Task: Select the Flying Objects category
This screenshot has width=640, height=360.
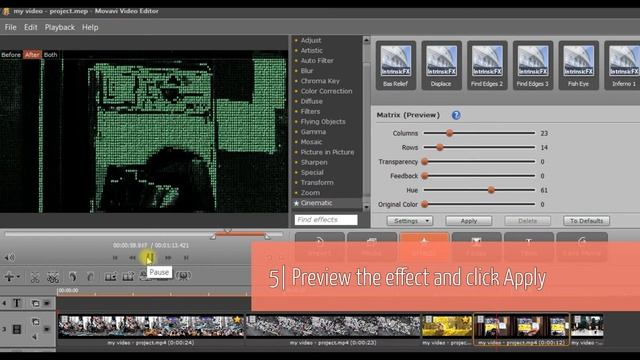Action: (323, 122)
